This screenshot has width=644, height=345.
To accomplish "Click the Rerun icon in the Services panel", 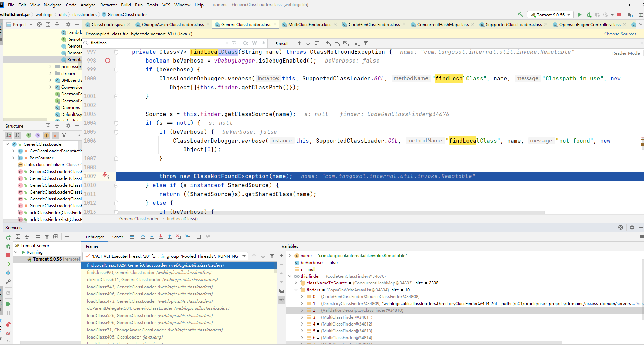I will pos(8,237).
